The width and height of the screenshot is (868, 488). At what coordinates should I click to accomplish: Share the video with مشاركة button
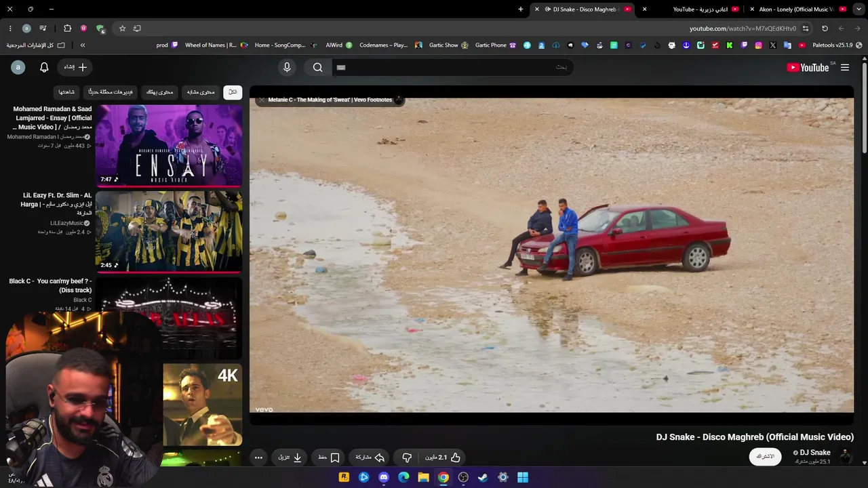tap(370, 457)
